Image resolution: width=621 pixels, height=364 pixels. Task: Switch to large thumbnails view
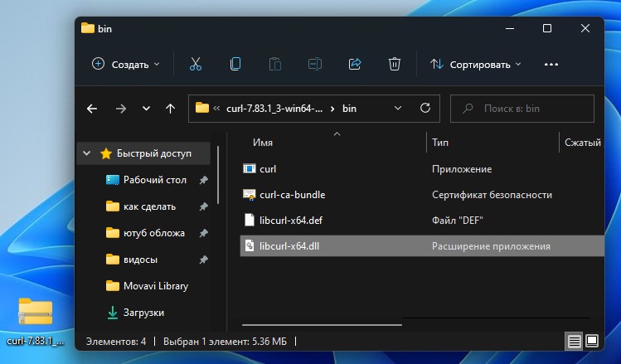pos(592,341)
